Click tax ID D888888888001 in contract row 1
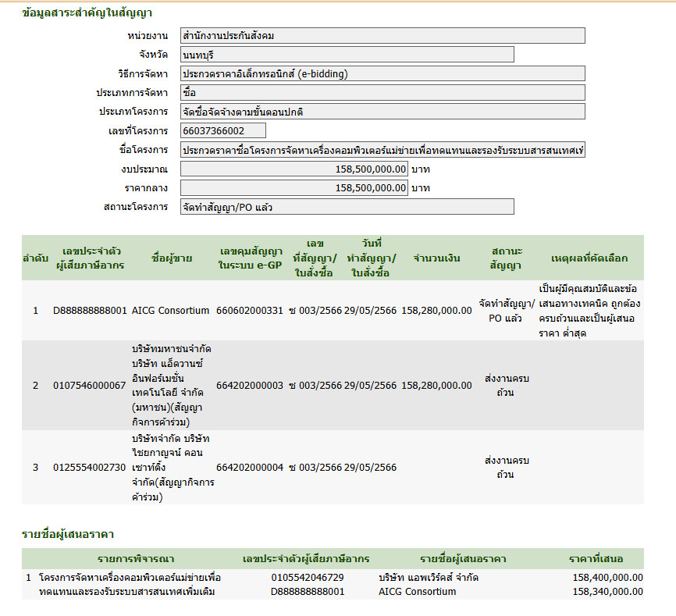 coord(90,311)
